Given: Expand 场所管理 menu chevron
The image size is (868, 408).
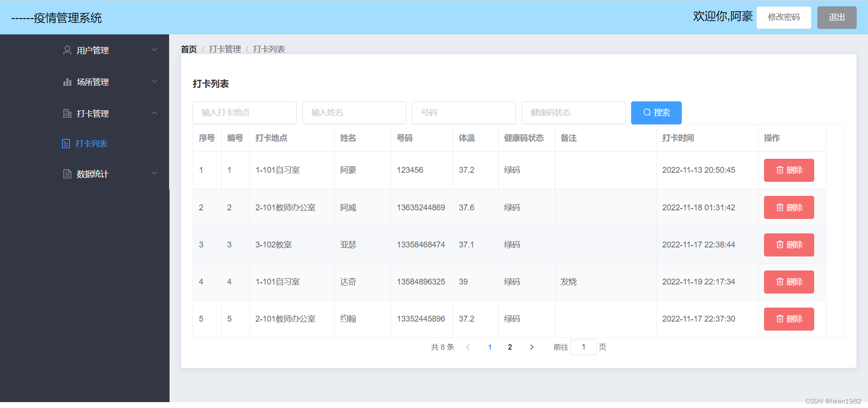Looking at the screenshot, I should click(154, 81).
